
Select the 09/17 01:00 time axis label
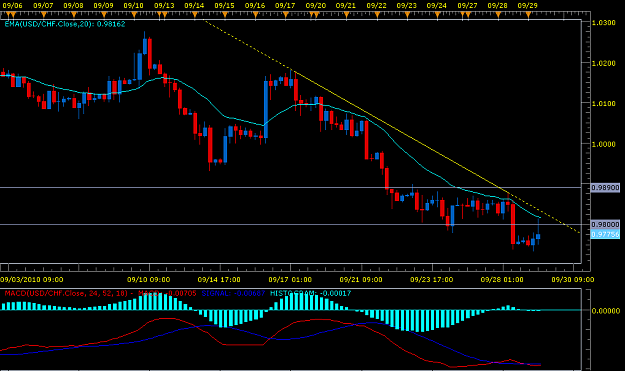(290, 280)
